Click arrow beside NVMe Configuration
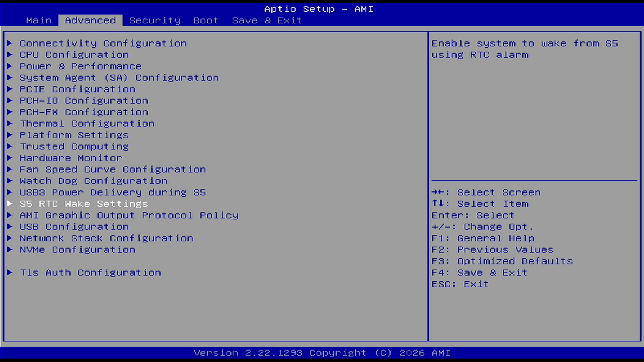The width and height of the screenshot is (644, 362). tap(10, 250)
